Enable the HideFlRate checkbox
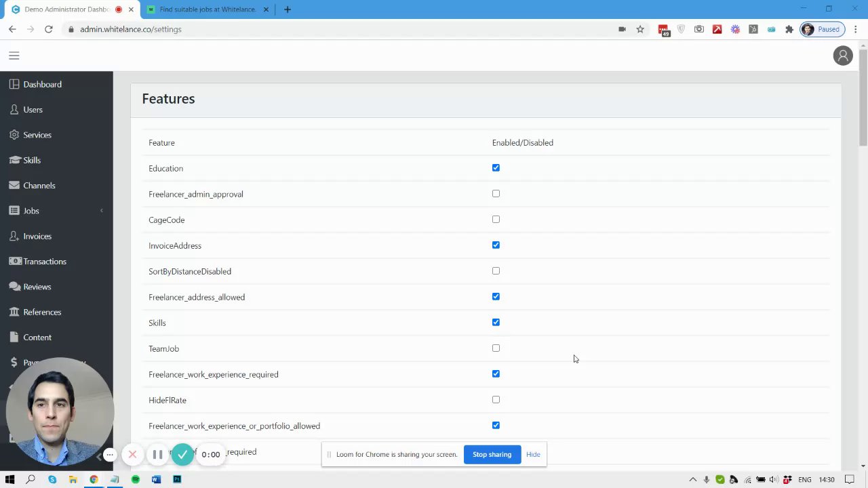The width and height of the screenshot is (868, 488). [x=496, y=400]
